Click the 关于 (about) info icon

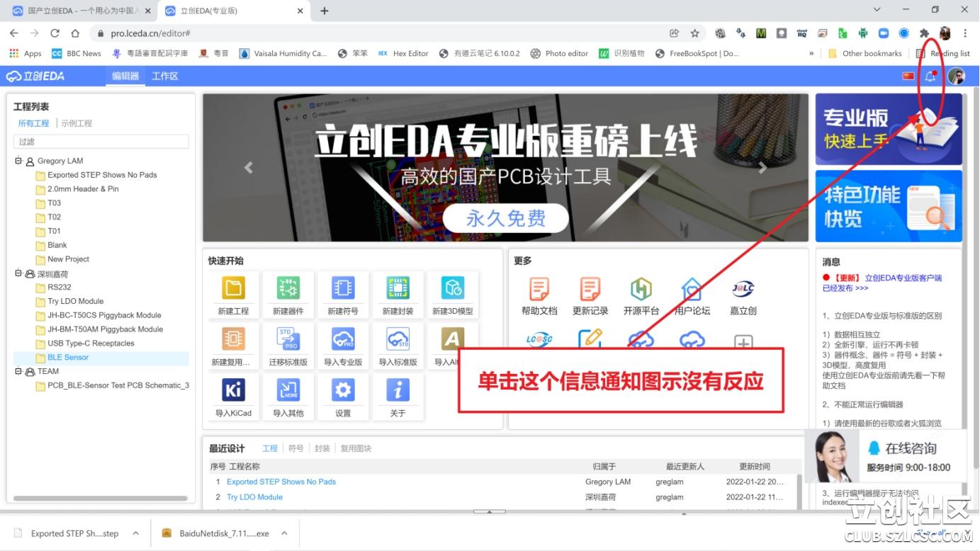pyautogui.click(x=398, y=390)
